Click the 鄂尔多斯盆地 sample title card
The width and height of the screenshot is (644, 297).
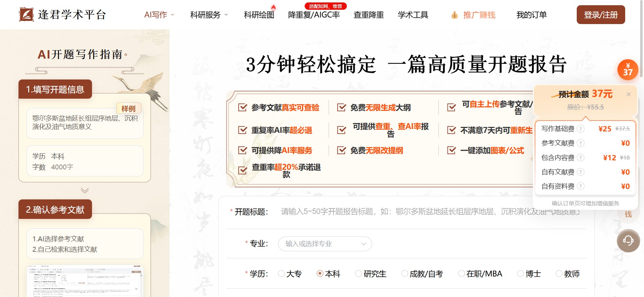[85, 123]
